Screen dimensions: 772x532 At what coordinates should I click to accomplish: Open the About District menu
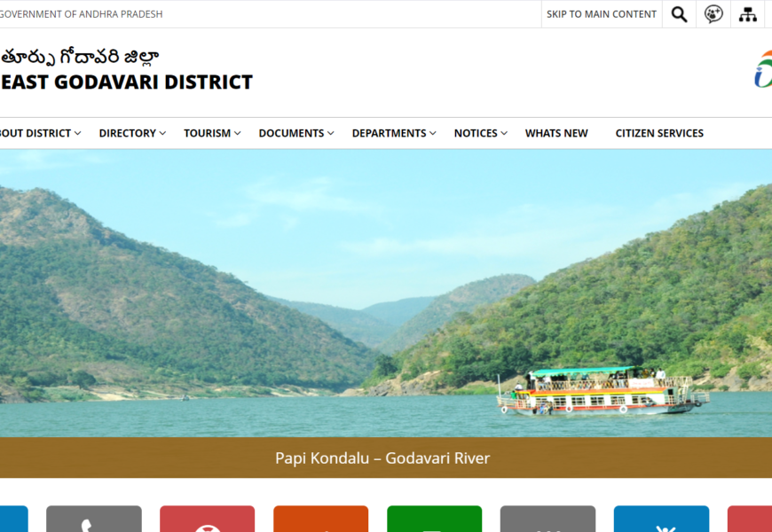point(35,133)
